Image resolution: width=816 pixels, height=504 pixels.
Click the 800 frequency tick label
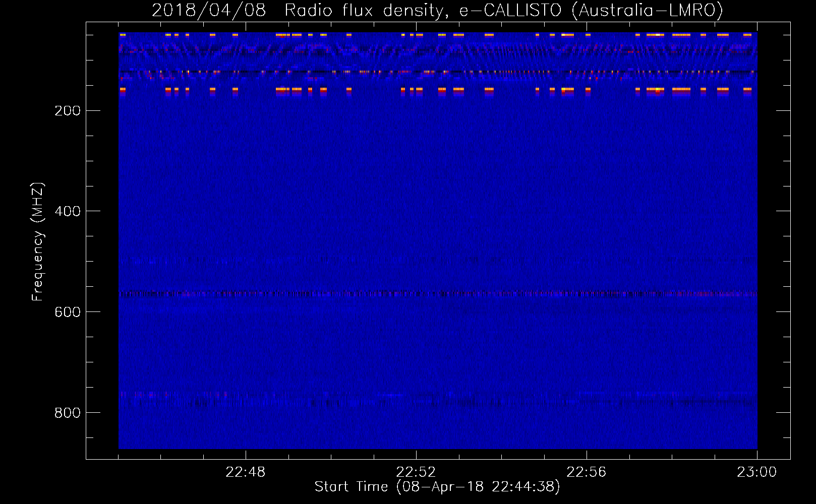(x=68, y=413)
